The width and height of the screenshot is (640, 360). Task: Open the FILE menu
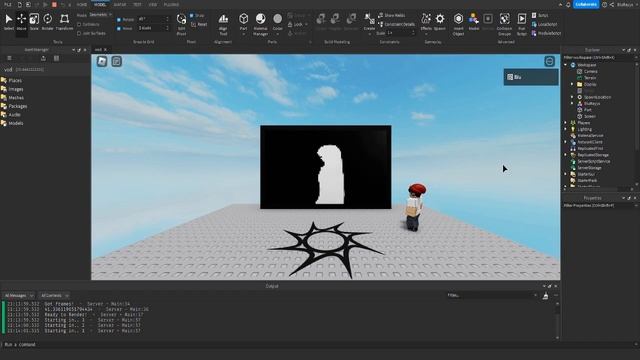(x=7, y=4)
